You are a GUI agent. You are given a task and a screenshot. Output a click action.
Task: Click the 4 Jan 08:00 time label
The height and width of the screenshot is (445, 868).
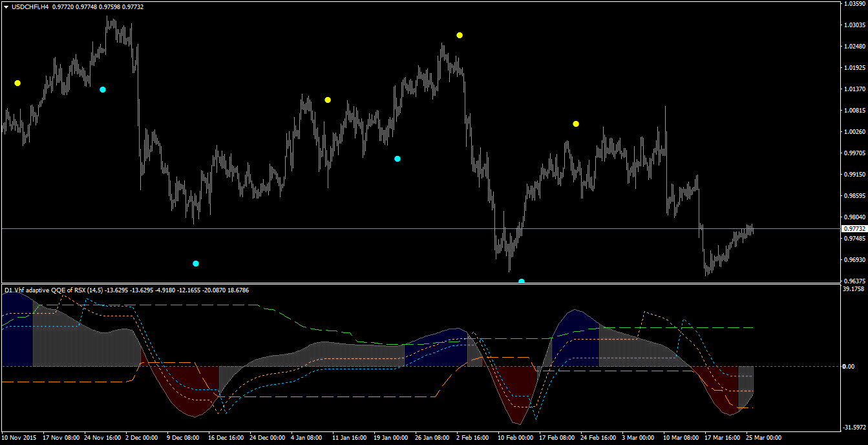(x=307, y=437)
